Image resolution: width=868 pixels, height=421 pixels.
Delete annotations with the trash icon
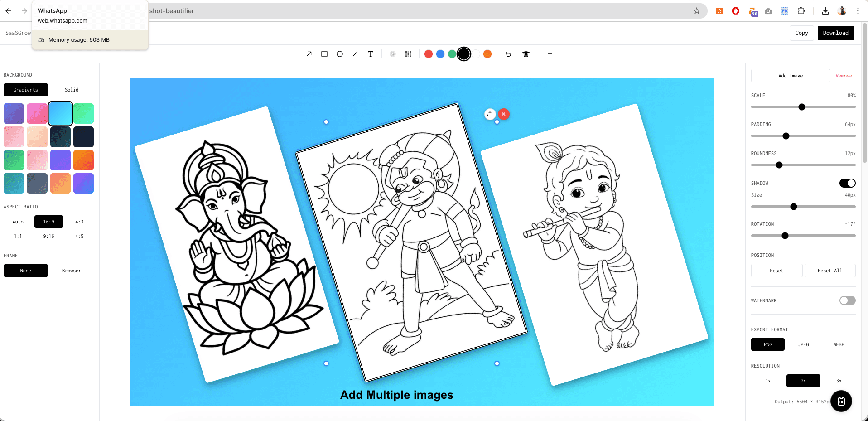point(526,54)
